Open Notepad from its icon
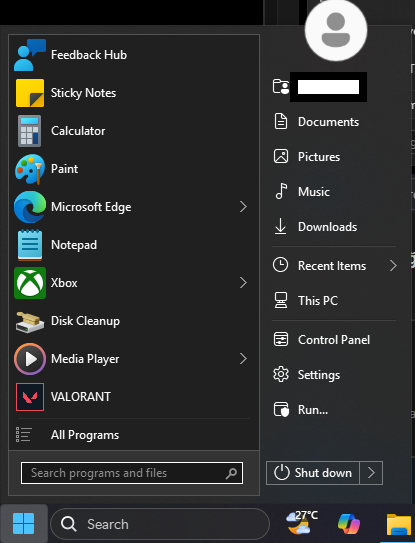This screenshot has width=415, height=543. point(30,245)
